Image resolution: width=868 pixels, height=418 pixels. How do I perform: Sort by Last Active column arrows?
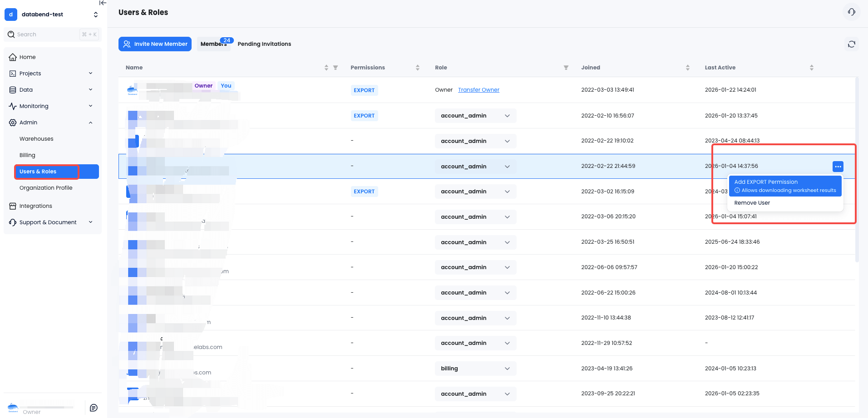811,68
